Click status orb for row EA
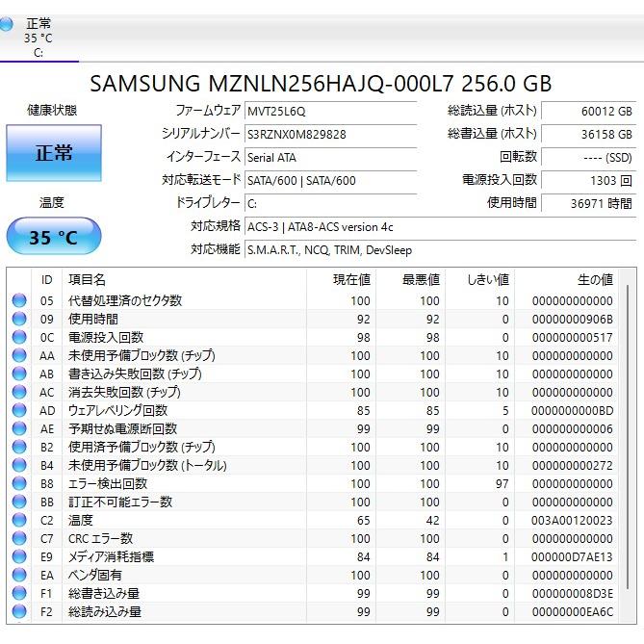644x644 pixels. pyautogui.click(x=19, y=575)
